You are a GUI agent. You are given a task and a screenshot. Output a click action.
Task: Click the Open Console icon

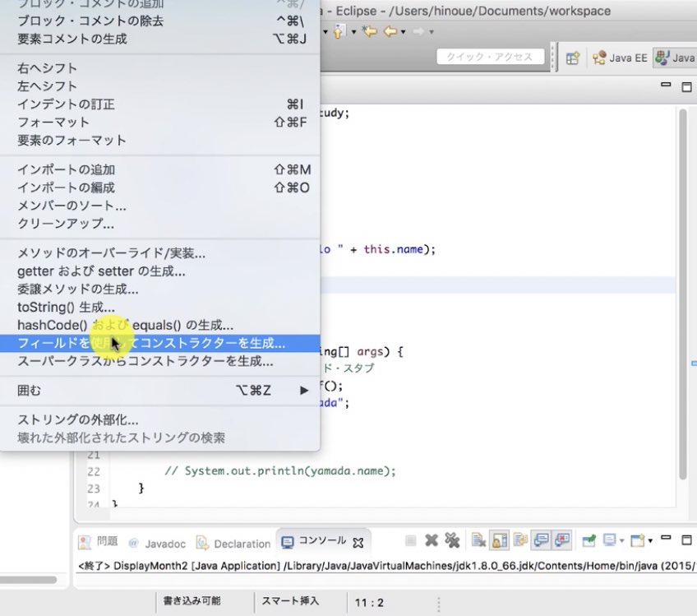point(638,541)
